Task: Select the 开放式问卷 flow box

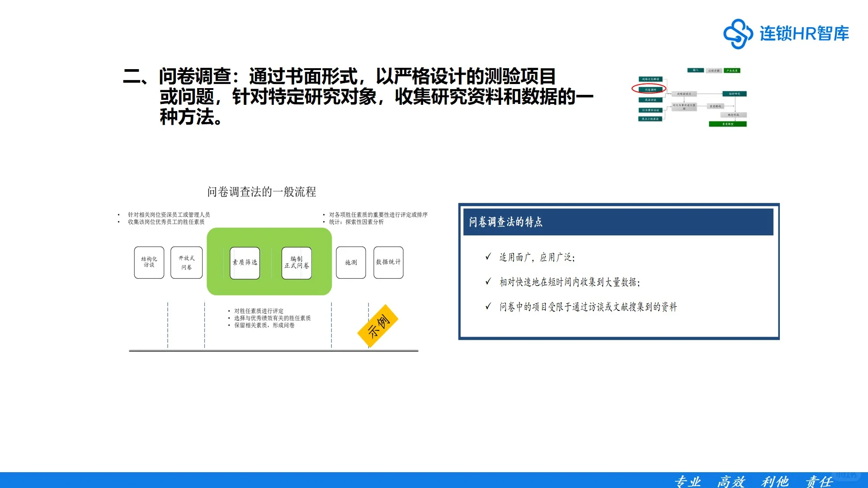Action: (186, 262)
